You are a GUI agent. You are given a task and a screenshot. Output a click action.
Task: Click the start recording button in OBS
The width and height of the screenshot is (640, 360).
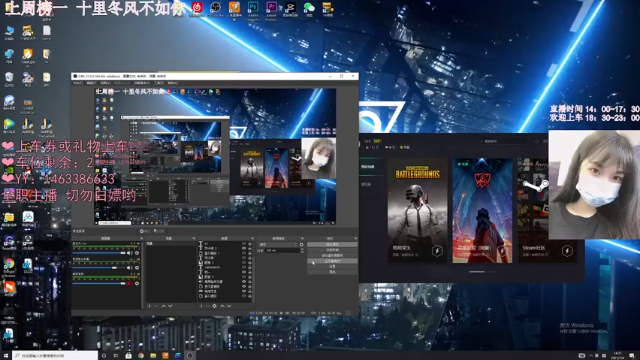pos(332,250)
